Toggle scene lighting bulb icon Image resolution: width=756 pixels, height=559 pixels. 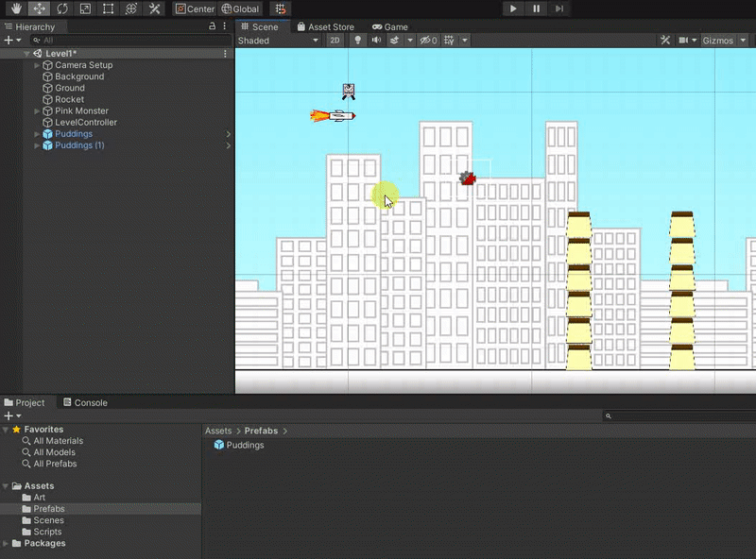358,41
